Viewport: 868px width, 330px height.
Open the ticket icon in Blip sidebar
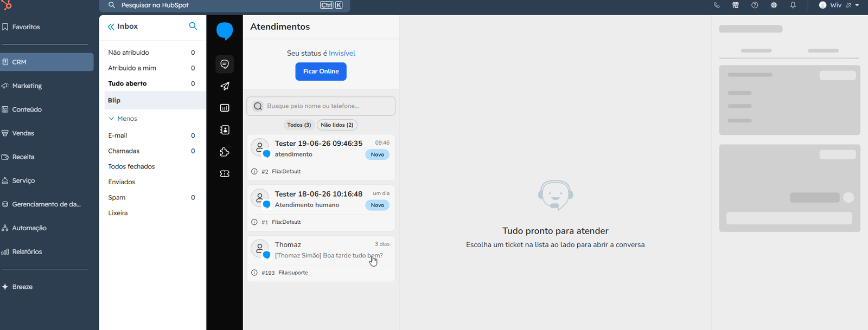225,174
